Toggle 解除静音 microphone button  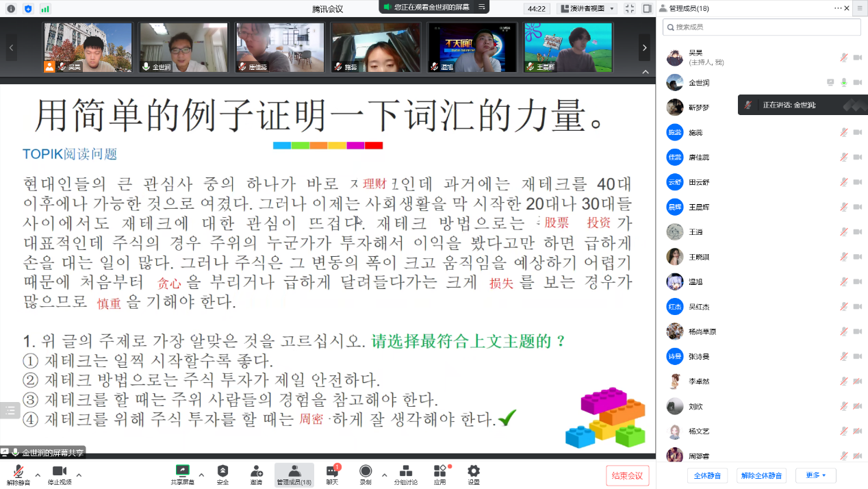18,474
